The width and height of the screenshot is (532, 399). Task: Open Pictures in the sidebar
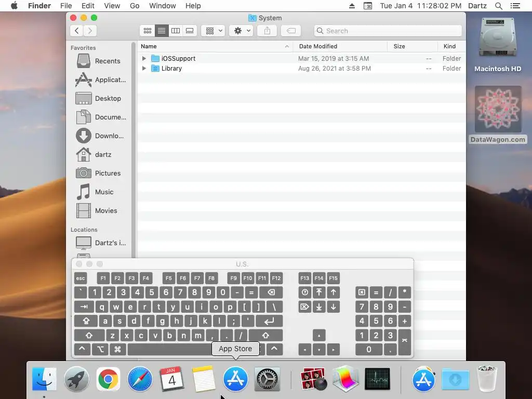[99, 173]
